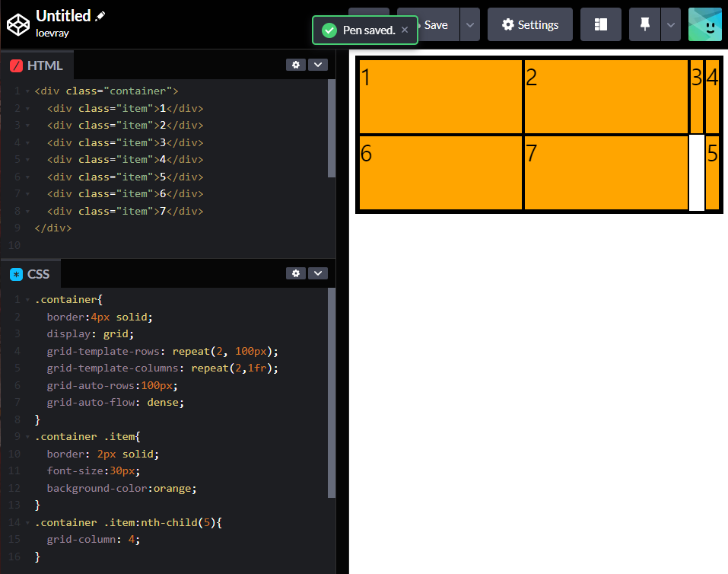Click the closing </div> on HTML line 9
Screen dimensions: 728x574
coord(53,228)
